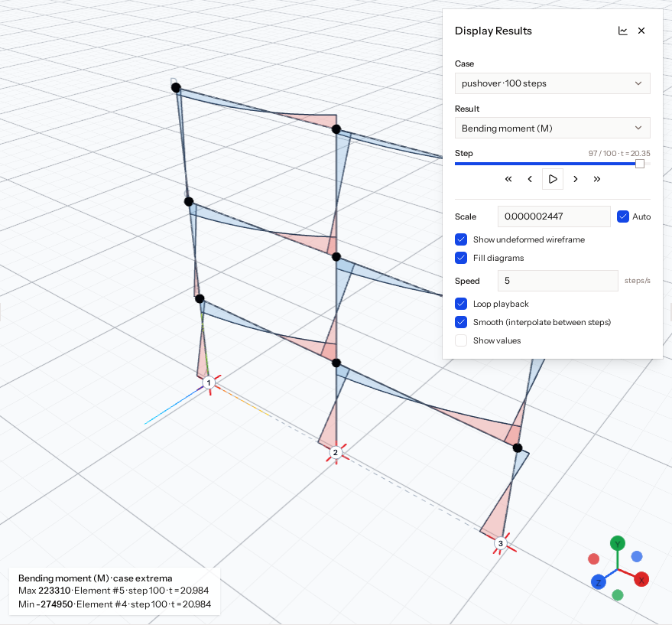Click the light red negative X gizmo dot
The width and height of the screenshot is (672, 625).
pos(593,559)
